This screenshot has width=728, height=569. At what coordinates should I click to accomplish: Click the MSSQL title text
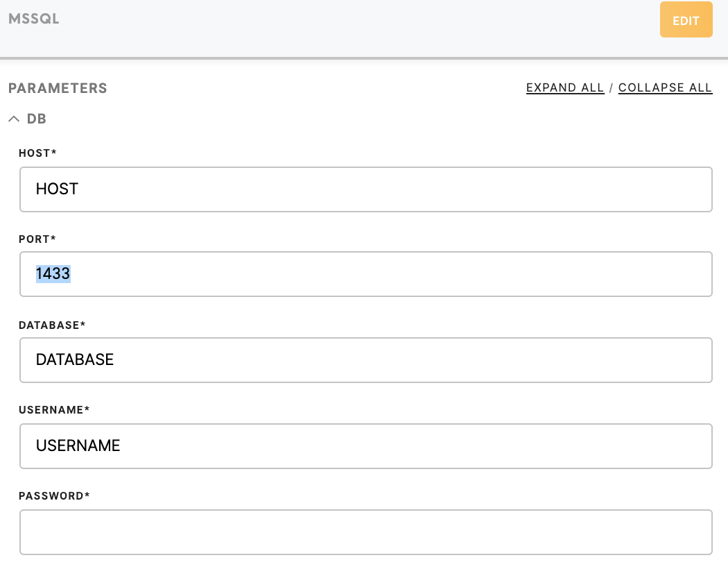(x=34, y=19)
